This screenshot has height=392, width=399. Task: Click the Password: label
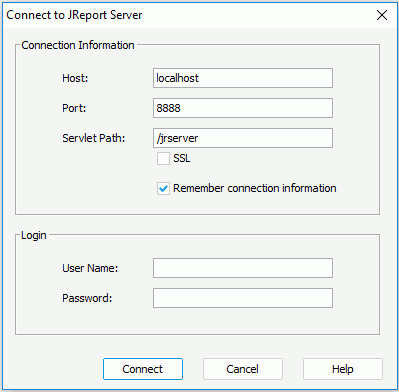click(x=87, y=298)
